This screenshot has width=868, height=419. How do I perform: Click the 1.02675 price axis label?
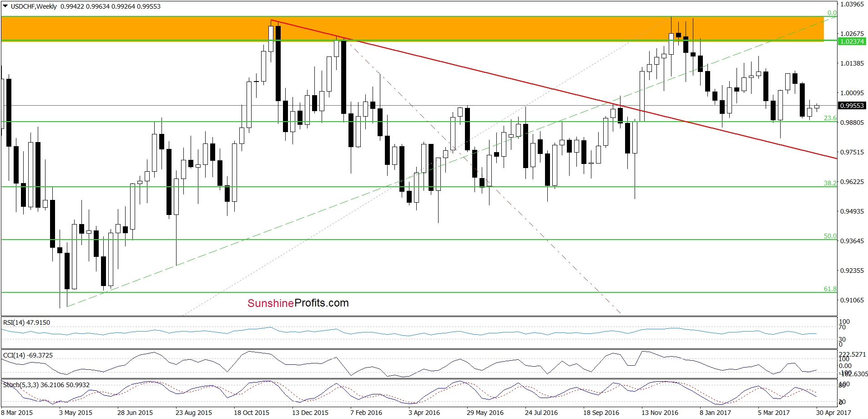coord(852,34)
